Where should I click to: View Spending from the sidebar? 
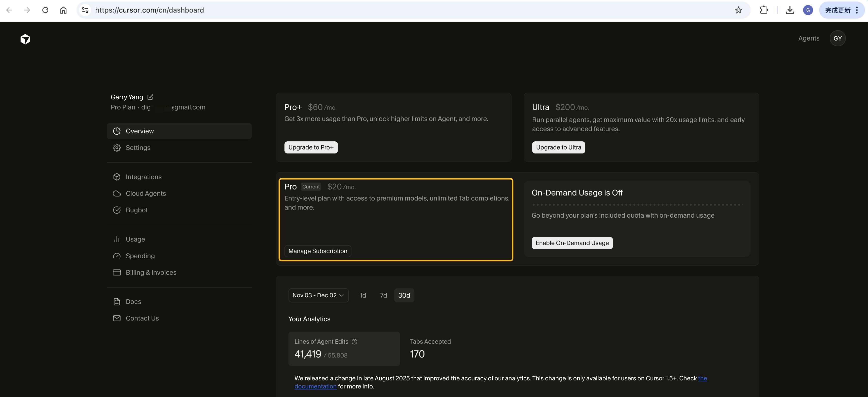coord(140,256)
